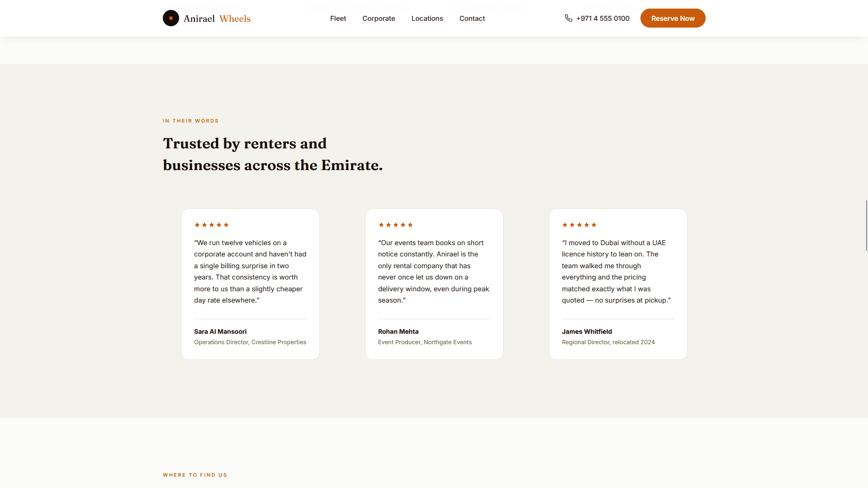Click the Anirael Wheels round logo icon
This screenshot has width=868, height=488.
(171, 18)
